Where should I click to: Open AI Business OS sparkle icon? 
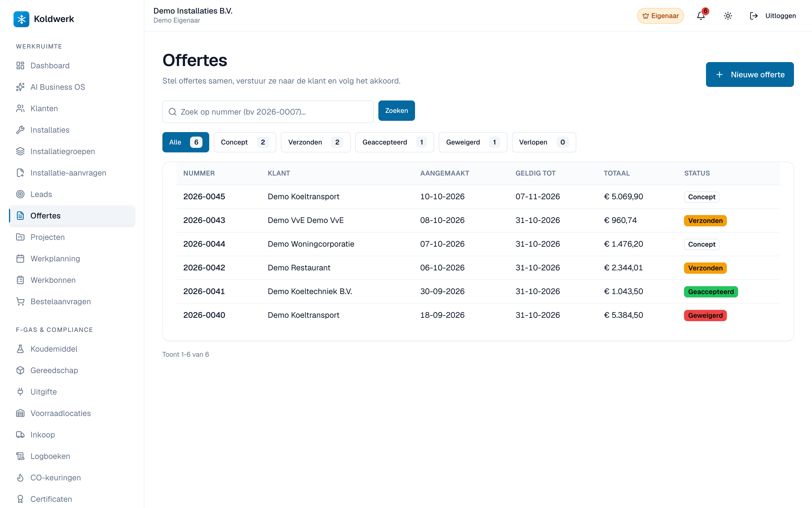[20, 87]
